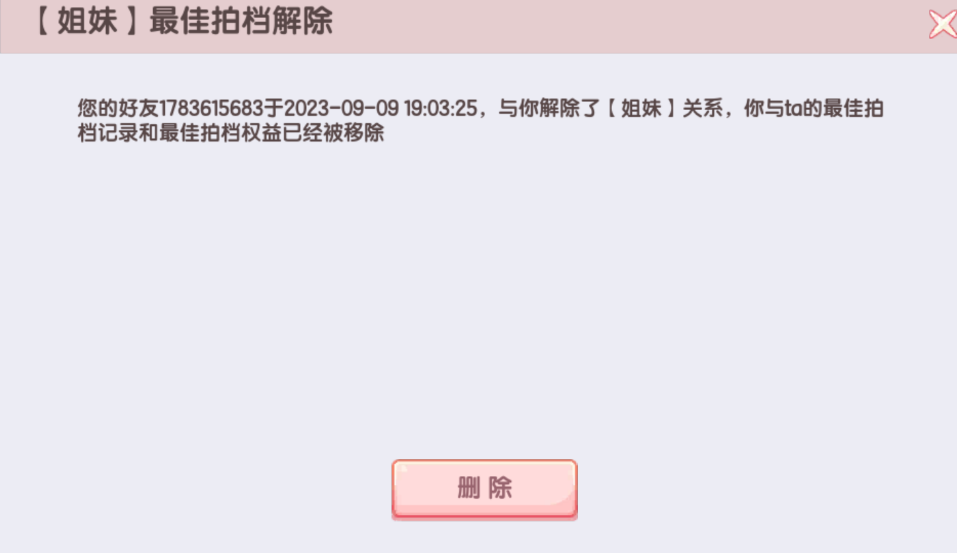This screenshot has height=553, width=957.
Task: Click the 【姐妹】 word inside message body
Action: click(641, 109)
